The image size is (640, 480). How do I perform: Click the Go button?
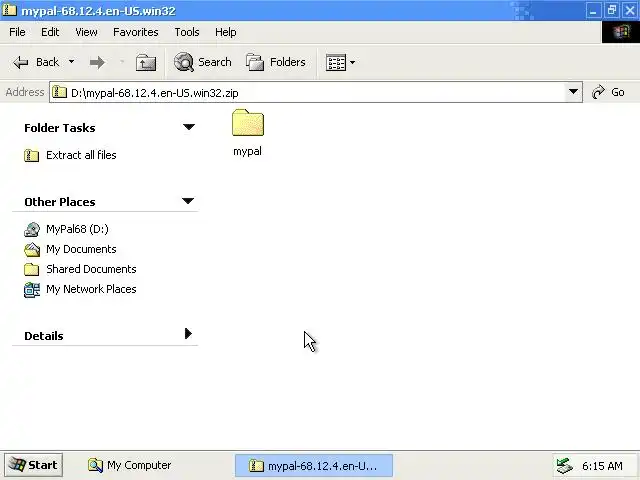[x=608, y=92]
